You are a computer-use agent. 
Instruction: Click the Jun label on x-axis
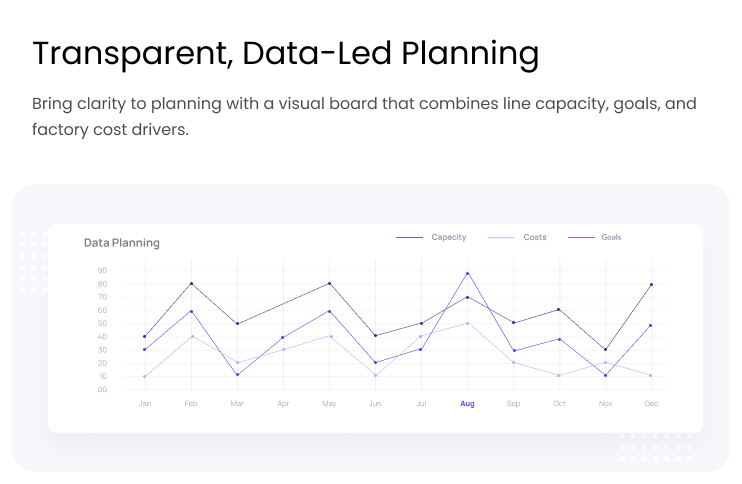tap(375, 404)
